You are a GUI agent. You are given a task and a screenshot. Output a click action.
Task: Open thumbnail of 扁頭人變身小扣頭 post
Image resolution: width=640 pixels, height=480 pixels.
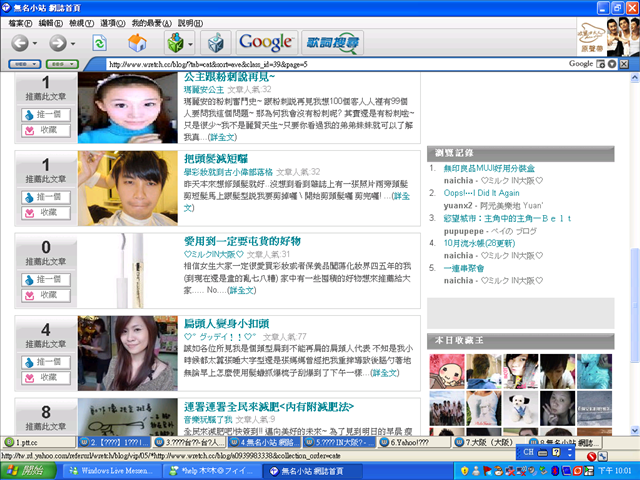[x=128, y=353]
